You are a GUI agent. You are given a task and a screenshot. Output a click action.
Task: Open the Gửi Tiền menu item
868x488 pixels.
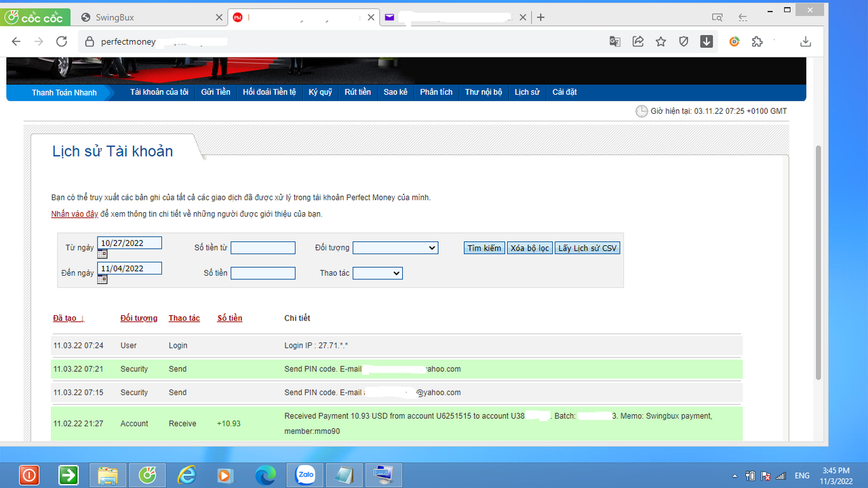(216, 92)
